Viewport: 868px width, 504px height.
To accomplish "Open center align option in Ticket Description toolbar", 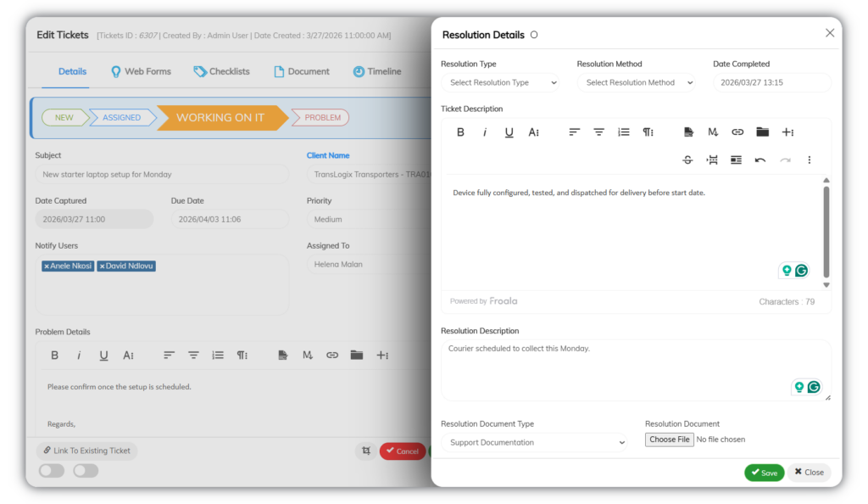I will [x=599, y=132].
